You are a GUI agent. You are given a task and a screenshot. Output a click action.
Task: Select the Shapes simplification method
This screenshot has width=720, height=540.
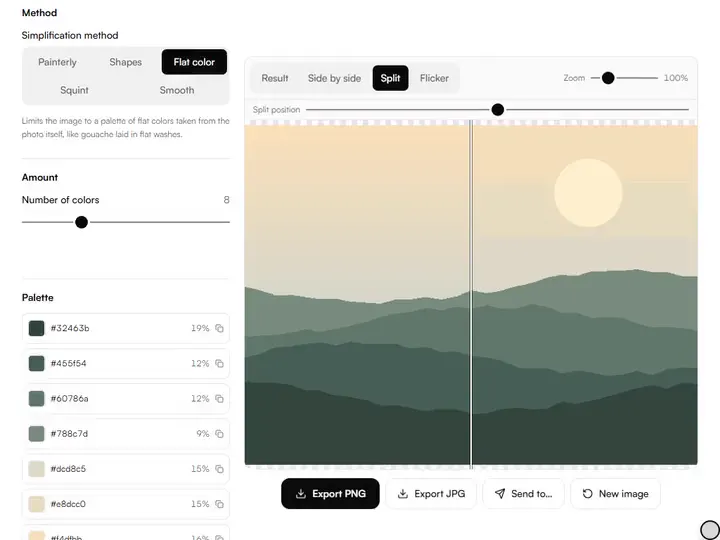tap(125, 62)
